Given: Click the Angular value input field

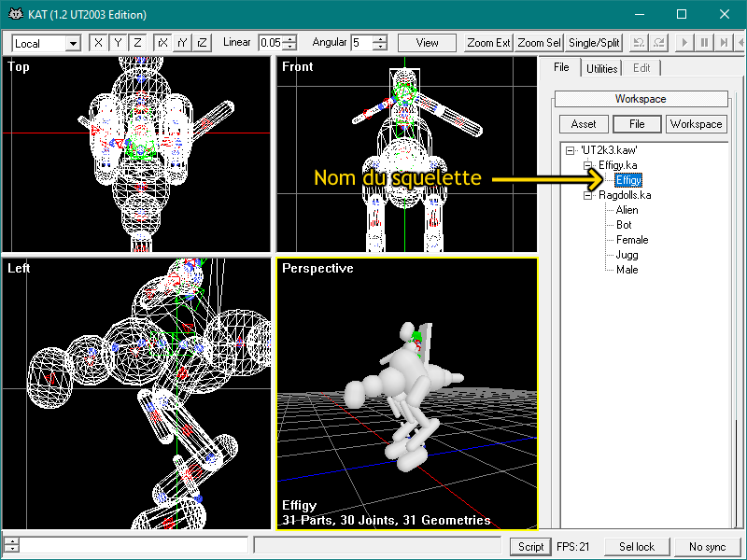Looking at the screenshot, I should 361,43.
